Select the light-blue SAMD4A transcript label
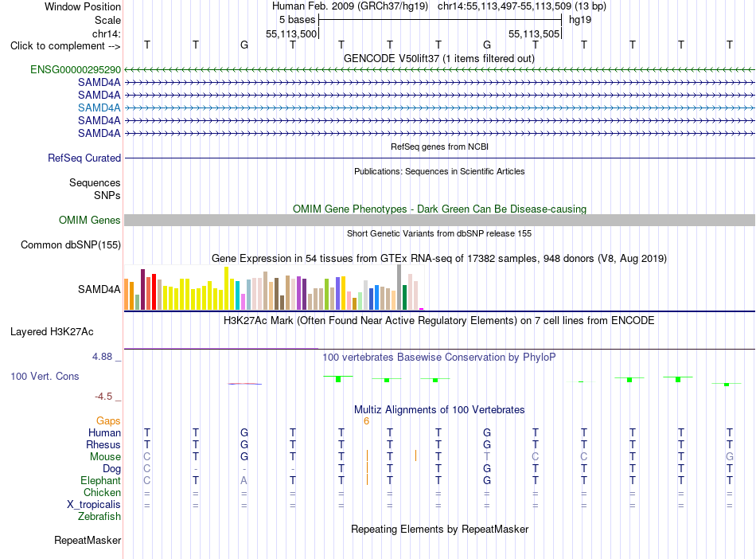756x559 pixels. (99, 107)
